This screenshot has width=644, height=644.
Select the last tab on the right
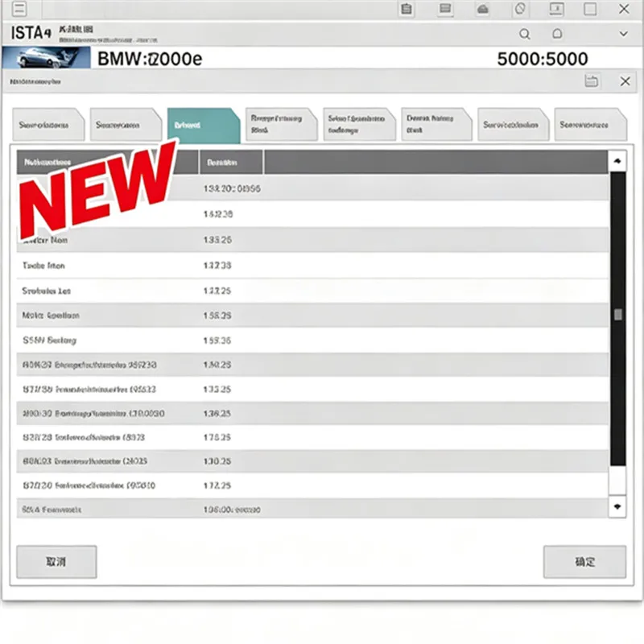(591, 125)
